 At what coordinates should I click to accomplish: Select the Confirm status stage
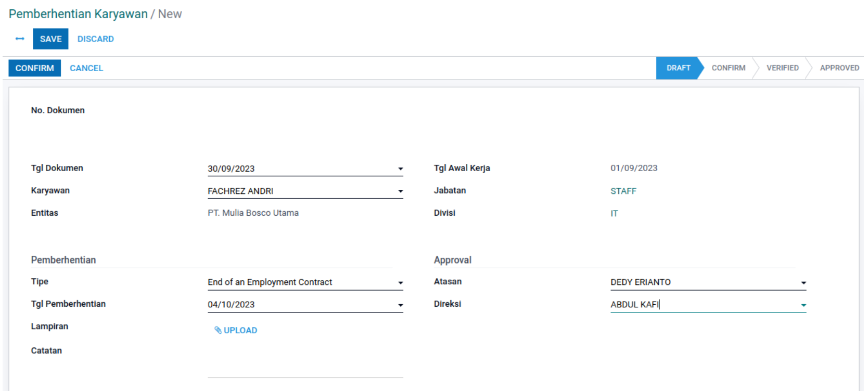(728, 68)
